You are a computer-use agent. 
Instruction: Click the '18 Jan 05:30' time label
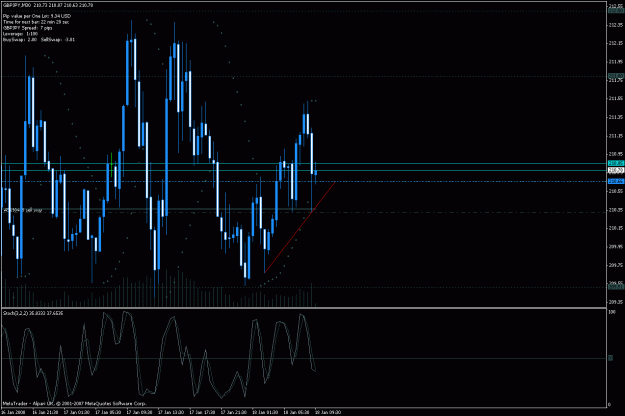click(x=297, y=413)
